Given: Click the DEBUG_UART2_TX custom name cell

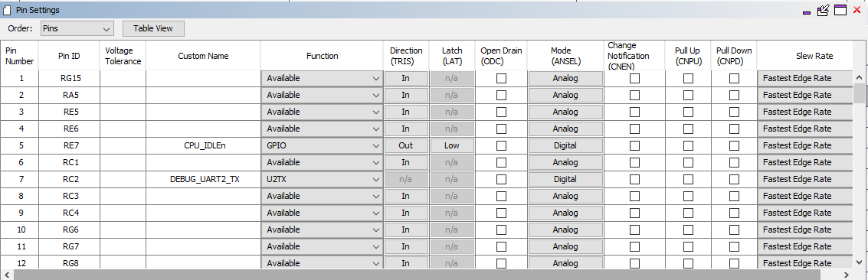Looking at the screenshot, I should coord(203,180).
